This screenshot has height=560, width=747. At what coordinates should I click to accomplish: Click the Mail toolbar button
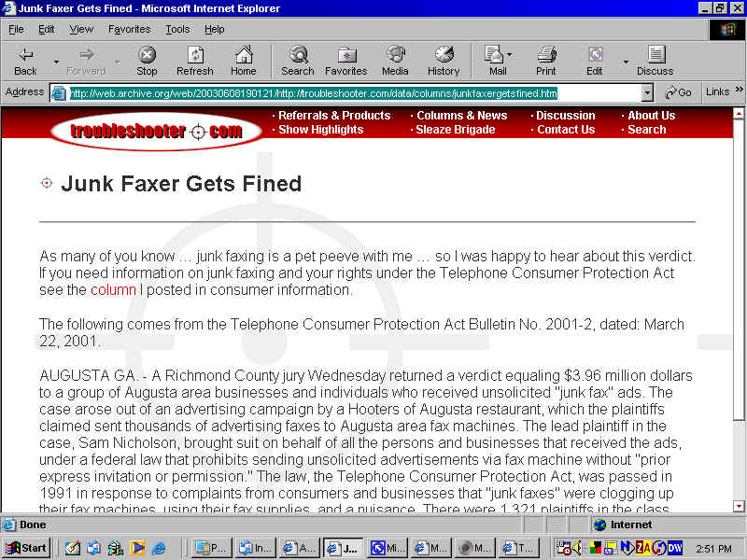coord(496,61)
